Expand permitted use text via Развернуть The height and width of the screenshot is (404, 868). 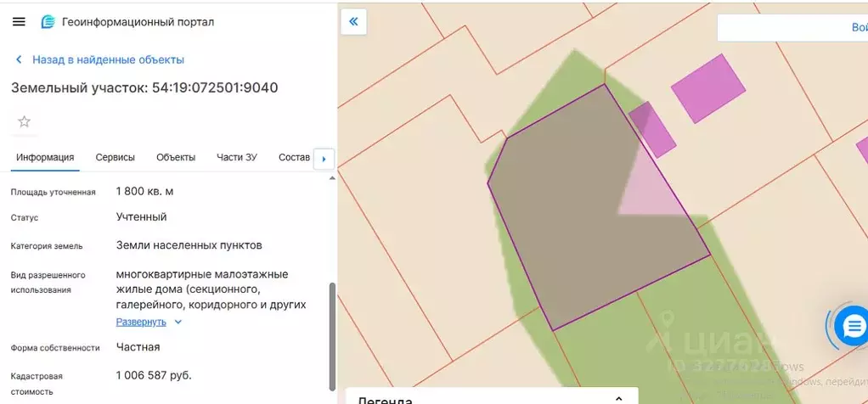(x=141, y=322)
